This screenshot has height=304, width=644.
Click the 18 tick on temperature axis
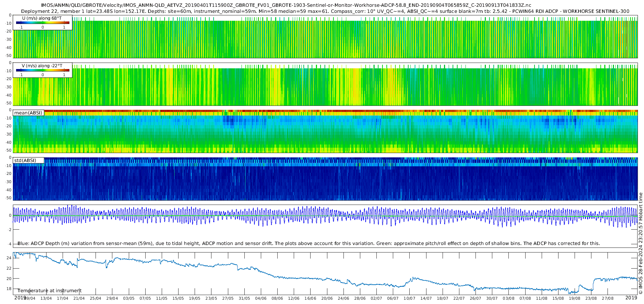pyautogui.click(x=9, y=289)
